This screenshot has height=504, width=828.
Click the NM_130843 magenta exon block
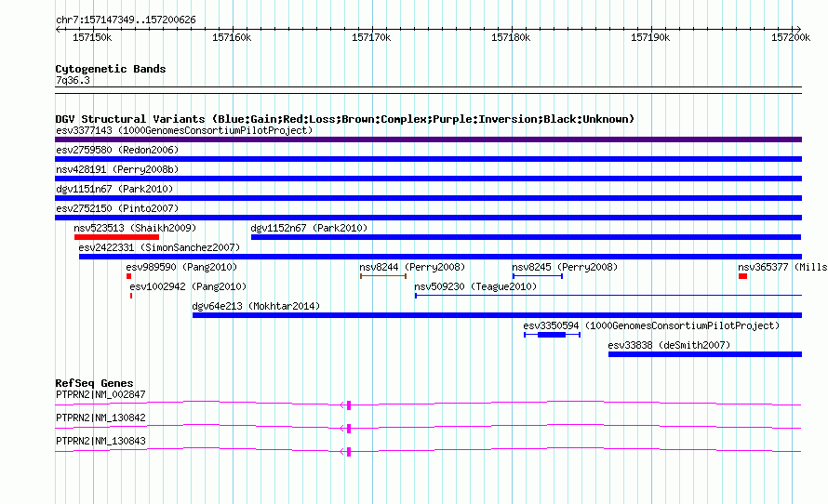pos(349,452)
